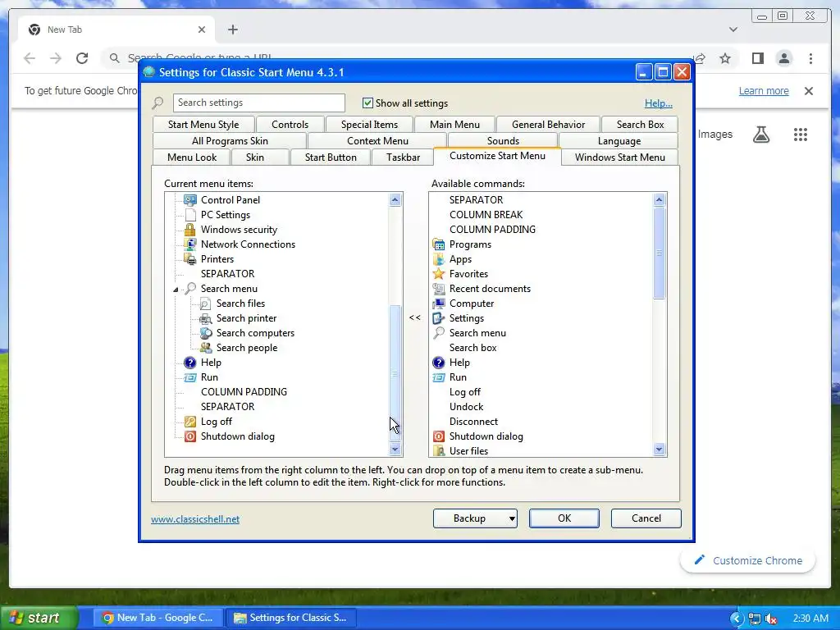Click up arrow of current menu items scrollbar

395,200
